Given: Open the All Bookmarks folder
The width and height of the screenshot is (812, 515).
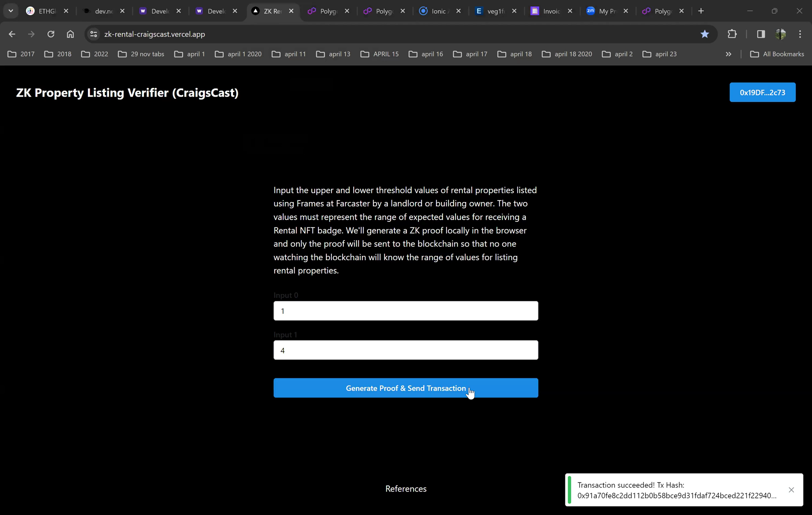Looking at the screenshot, I should pyautogui.click(x=777, y=54).
